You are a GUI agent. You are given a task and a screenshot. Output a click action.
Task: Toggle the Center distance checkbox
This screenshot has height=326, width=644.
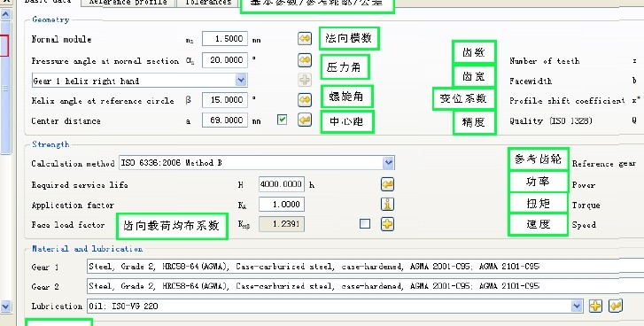click(x=283, y=120)
